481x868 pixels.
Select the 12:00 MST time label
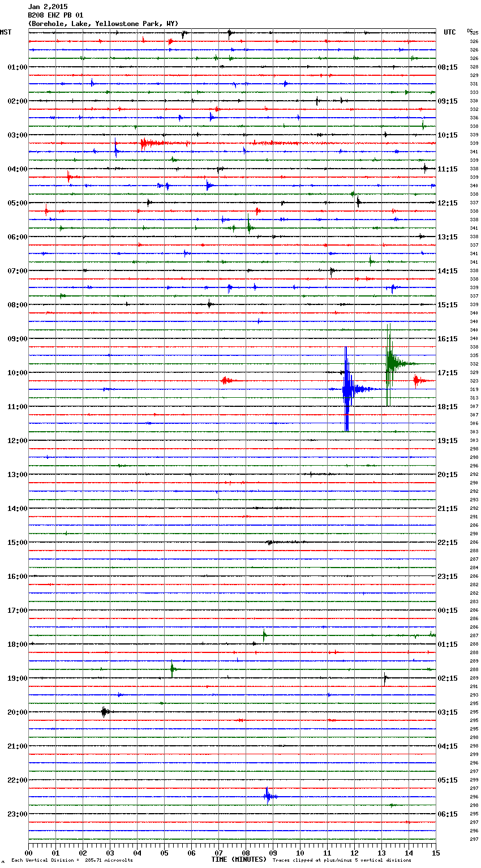click(18, 441)
